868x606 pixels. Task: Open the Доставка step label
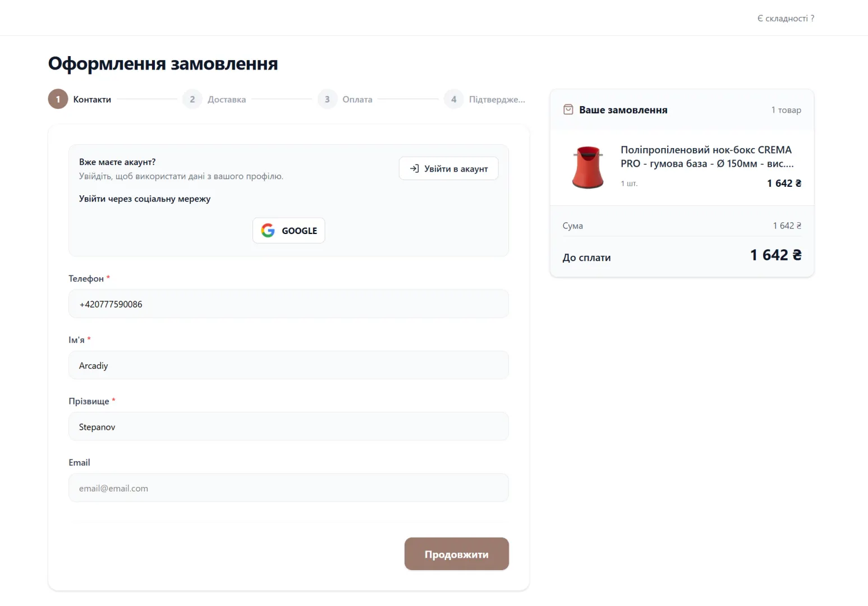pos(227,99)
